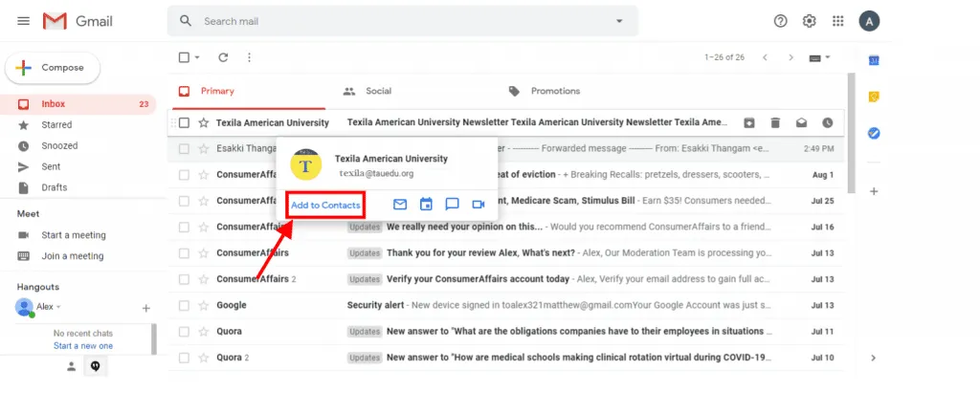Open the main menu hamburger icon
The image size is (980, 413).
tap(23, 21)
